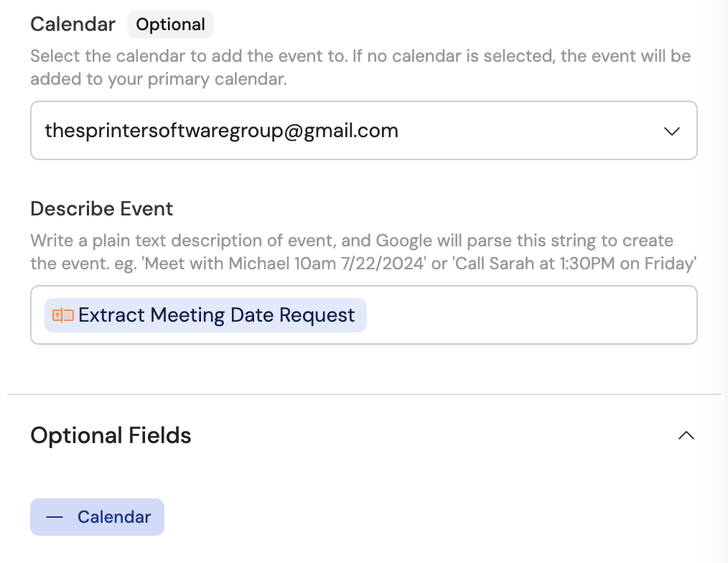Click the collapse chevron next to Optional Fields
This screenshot has height=563, width=728.
click(686, 435)
